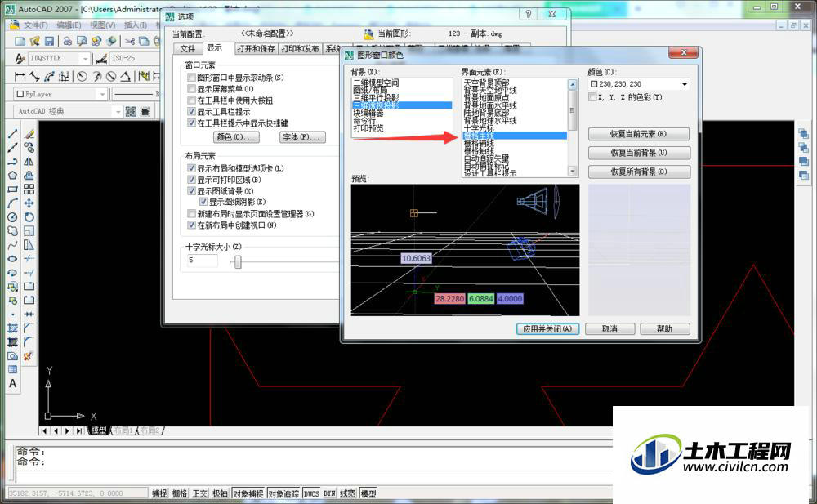Click the 字体(F)... button
The height and width of the screenshot is (504, 817).
click(x=303, y=137)
